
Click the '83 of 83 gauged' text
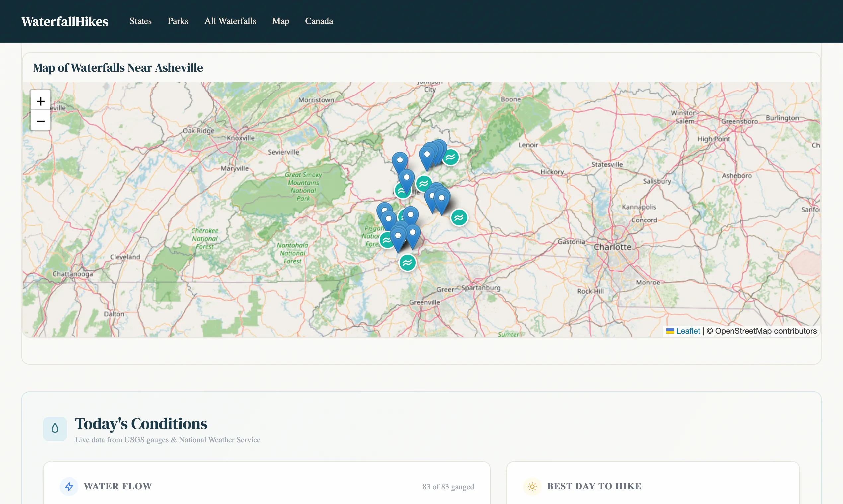pyautogui.click(x=448, y=487)
